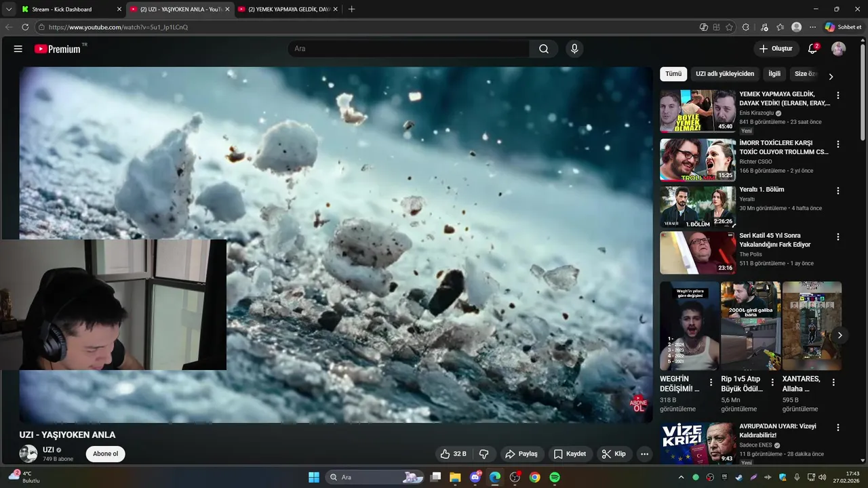
Task: Open options for XANTARES short
Action: tap(833, 382)
